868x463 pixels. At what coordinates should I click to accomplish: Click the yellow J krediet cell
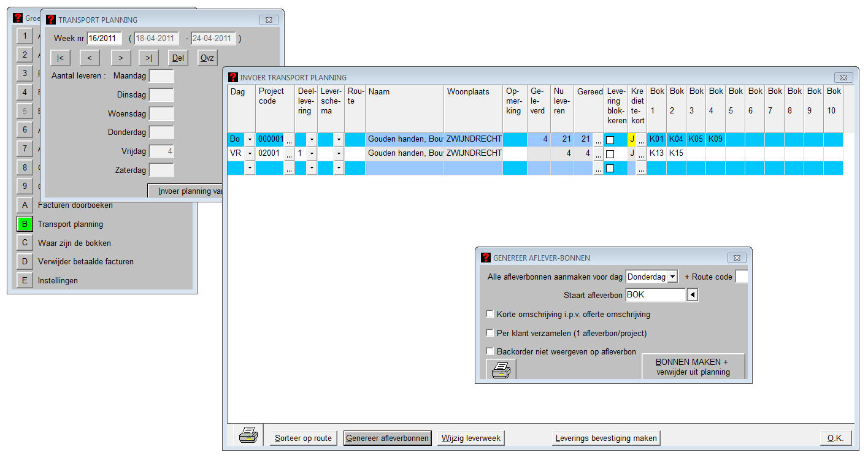(x=632, y=139)
